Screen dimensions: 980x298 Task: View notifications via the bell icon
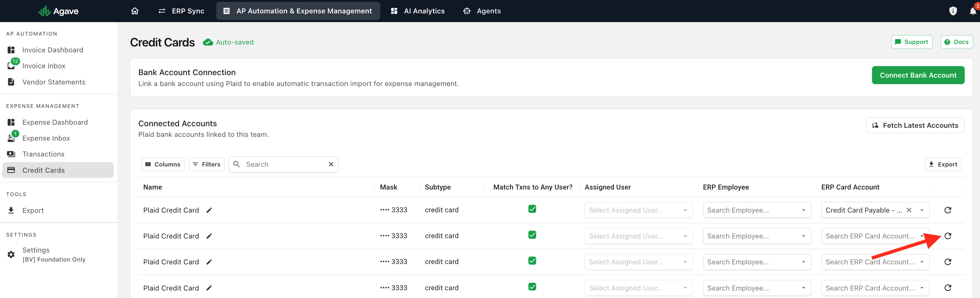(973, 11)
